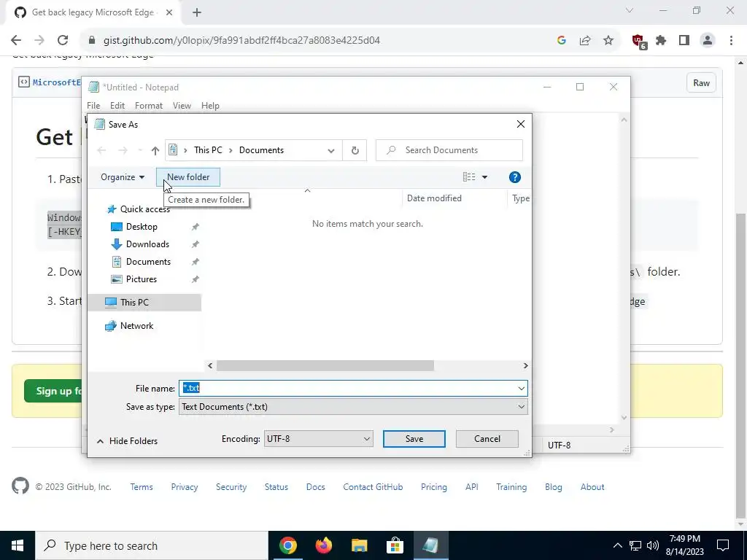
Task: Click the refresh icon beside the address bar
Action: tap(355, 150)
